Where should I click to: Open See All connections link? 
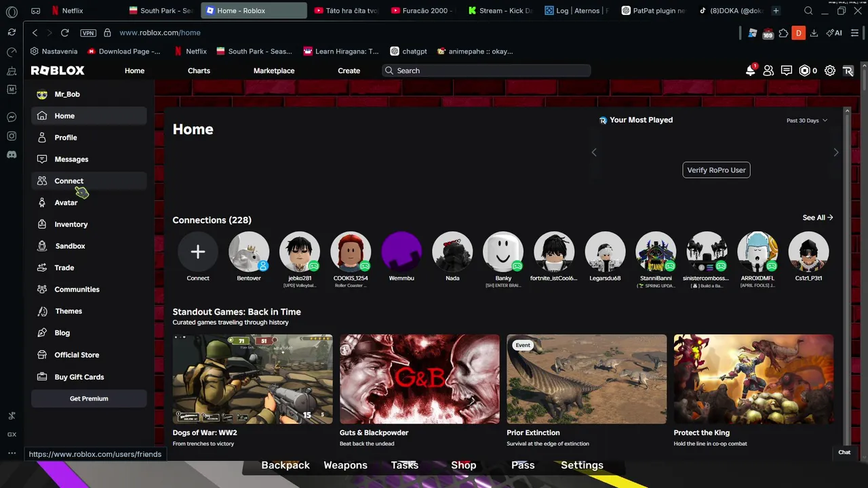[x=818, y=218]
